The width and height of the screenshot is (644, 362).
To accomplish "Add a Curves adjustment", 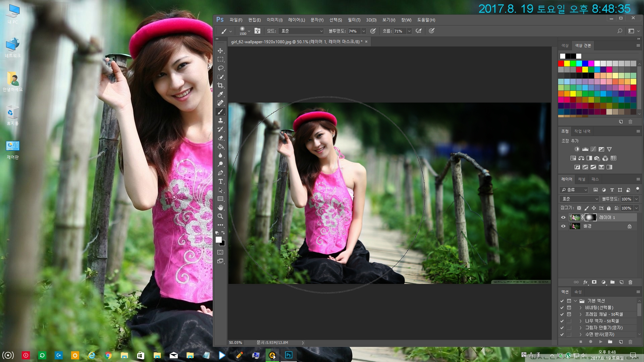I will coord(593,149).
